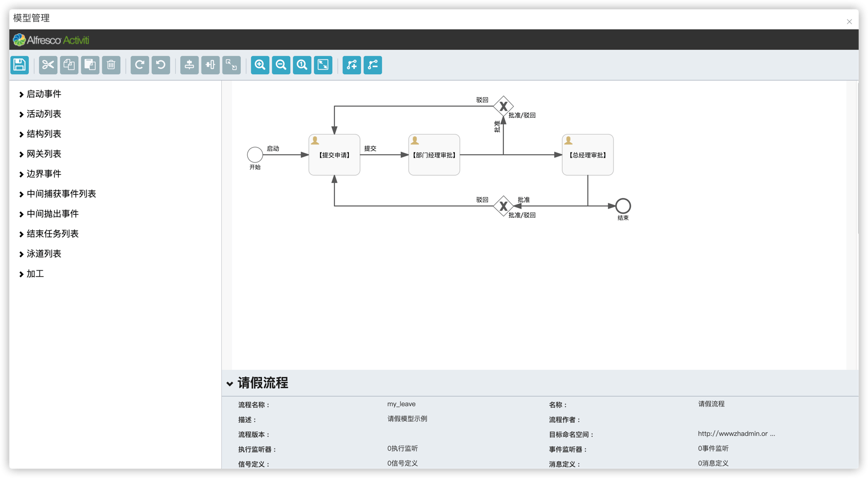Save the model with the floppy disk icon

19,65
